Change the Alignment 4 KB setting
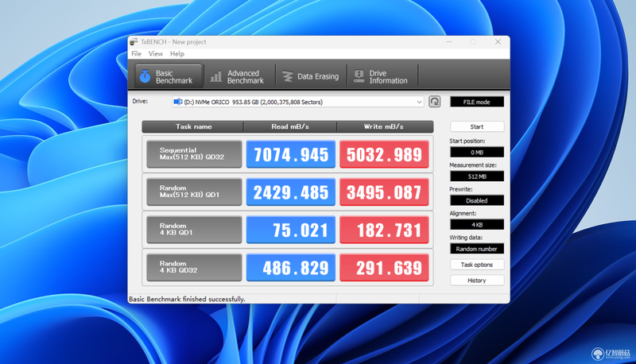Screen dimensions: 636x364 [x=476, y=225]
